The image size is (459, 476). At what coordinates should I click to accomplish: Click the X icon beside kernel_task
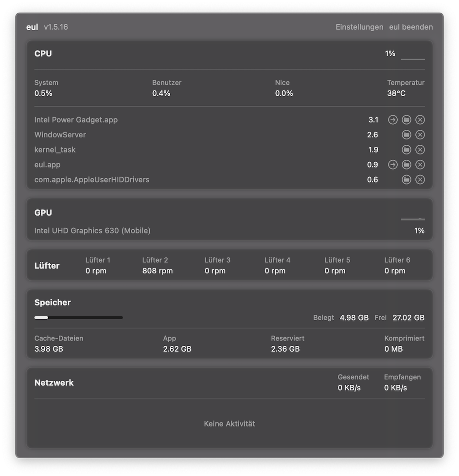(420, 150)
